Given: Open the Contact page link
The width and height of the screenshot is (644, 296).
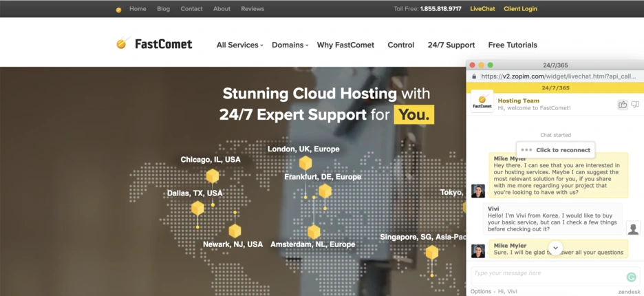Looking at the screenshot, I should tap(191, 9).
